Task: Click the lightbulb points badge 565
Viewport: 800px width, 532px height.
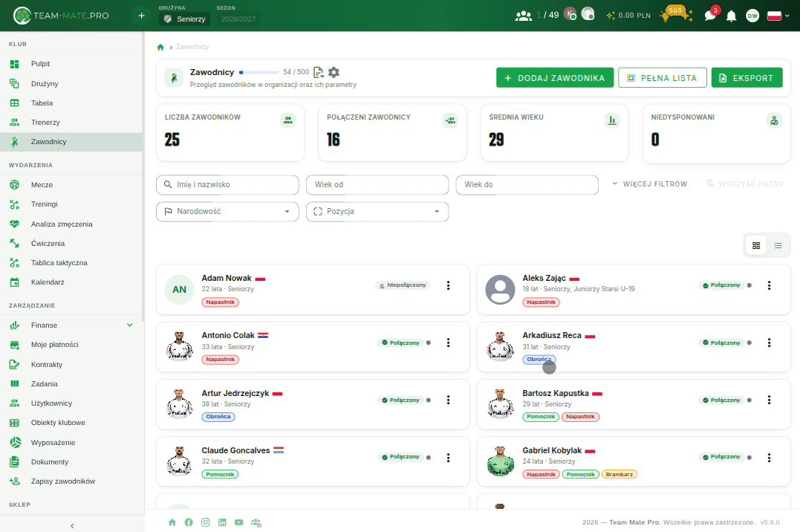Action: point(676,14)
